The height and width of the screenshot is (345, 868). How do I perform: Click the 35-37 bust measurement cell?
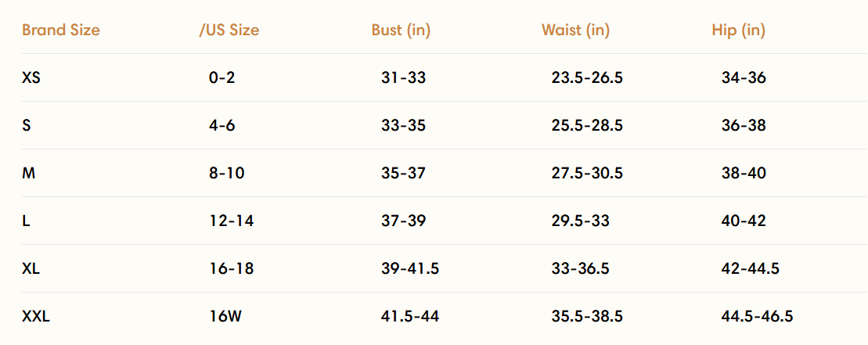point(403,173)
